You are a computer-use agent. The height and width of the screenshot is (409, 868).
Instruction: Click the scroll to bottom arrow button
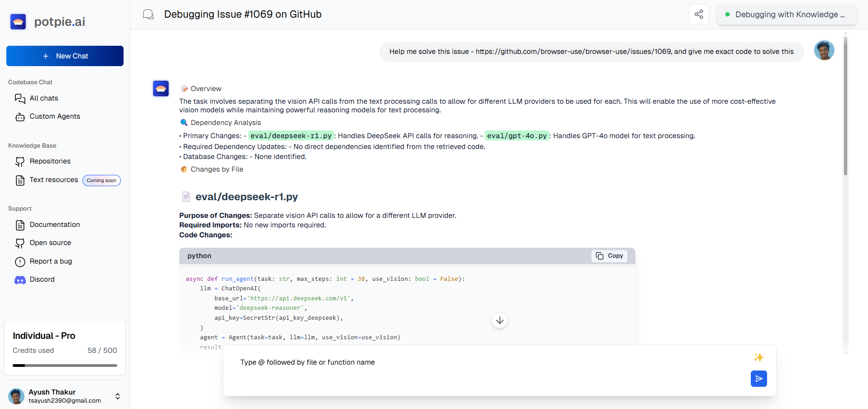click(x=500, y=320)
